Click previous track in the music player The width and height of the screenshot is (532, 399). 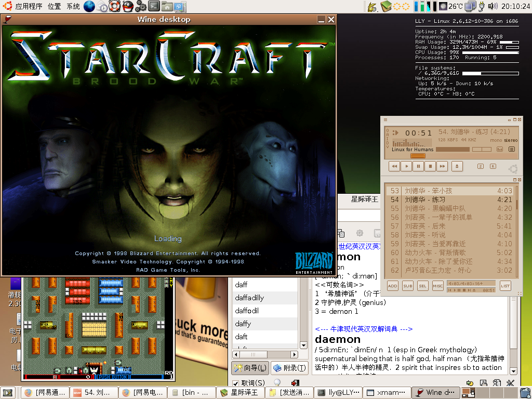pos(394,166)
